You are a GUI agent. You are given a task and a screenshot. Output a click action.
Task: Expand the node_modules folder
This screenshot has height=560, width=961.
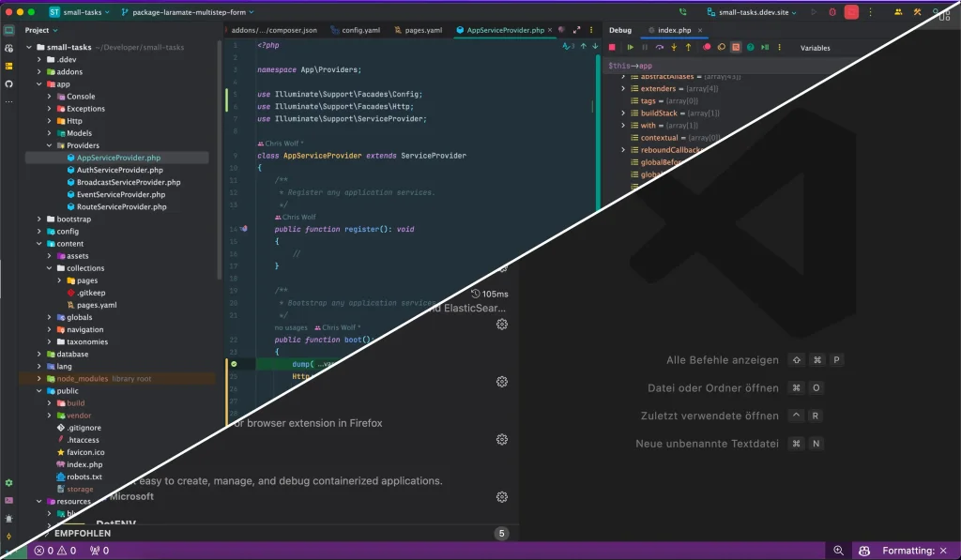click(x=38, y=378)
